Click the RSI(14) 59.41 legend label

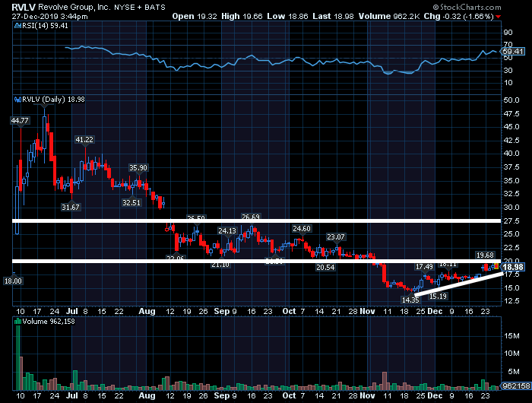pyautogui.click(x=45, y=26)
